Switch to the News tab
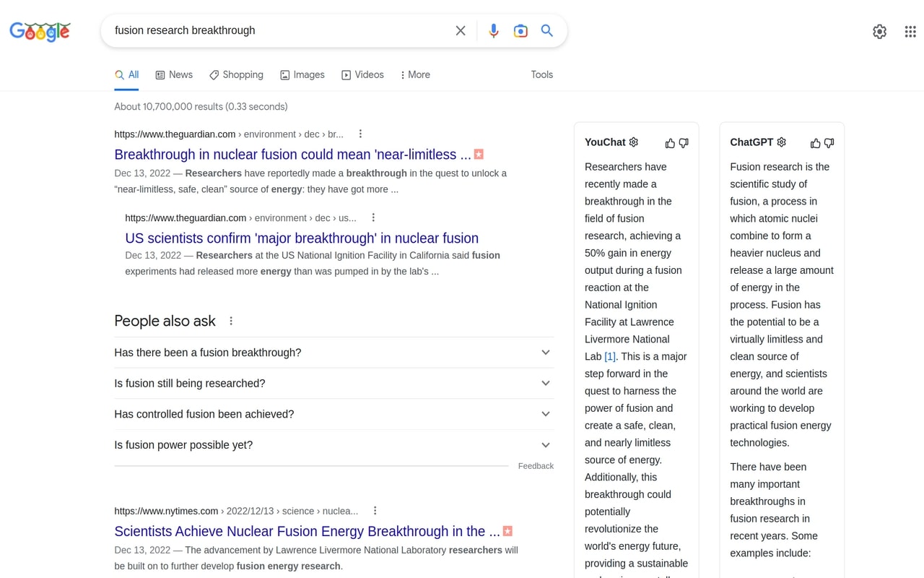The width and height of the screenshot is (924, 578). click(174, 74)
